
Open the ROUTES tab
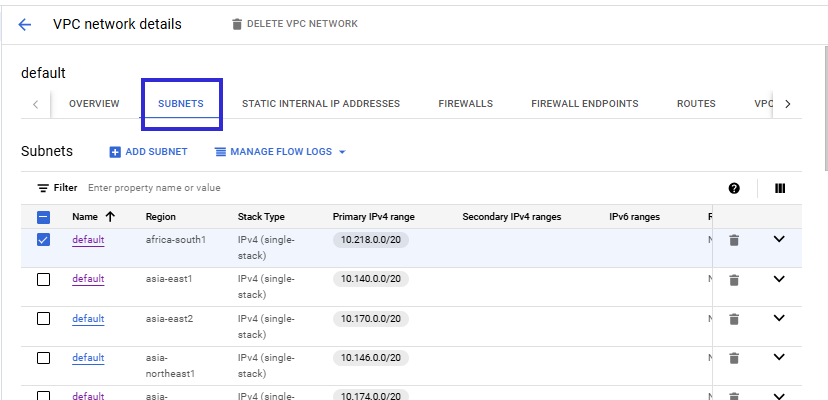click(x=696, y=104)
